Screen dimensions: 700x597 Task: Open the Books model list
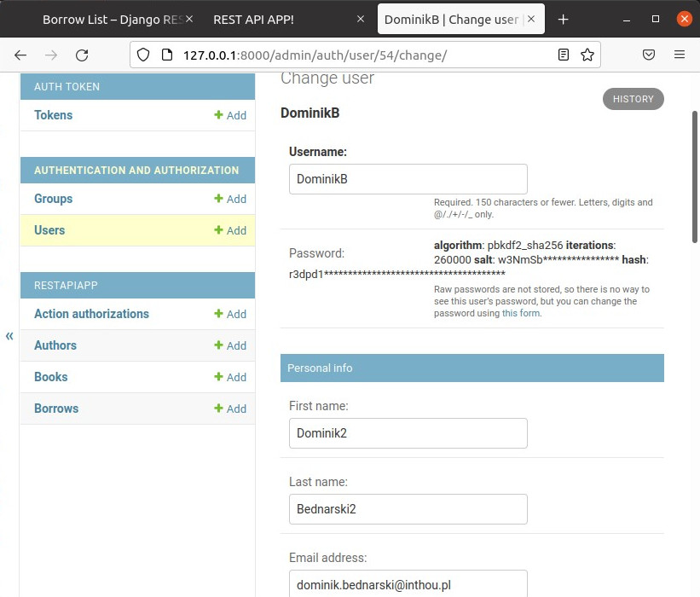(51, 377)
